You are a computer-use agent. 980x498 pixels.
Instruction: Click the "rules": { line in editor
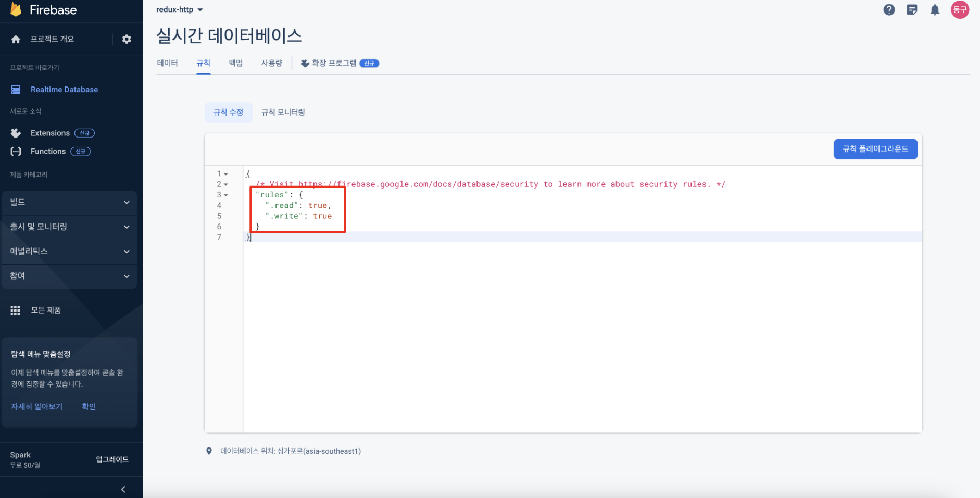point(279,195)
